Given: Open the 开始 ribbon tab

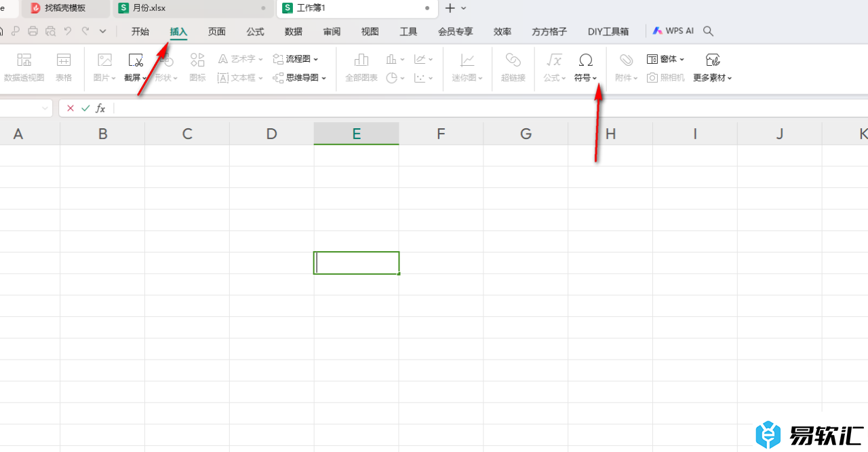Looking at the screenshot, I should 140,31.
